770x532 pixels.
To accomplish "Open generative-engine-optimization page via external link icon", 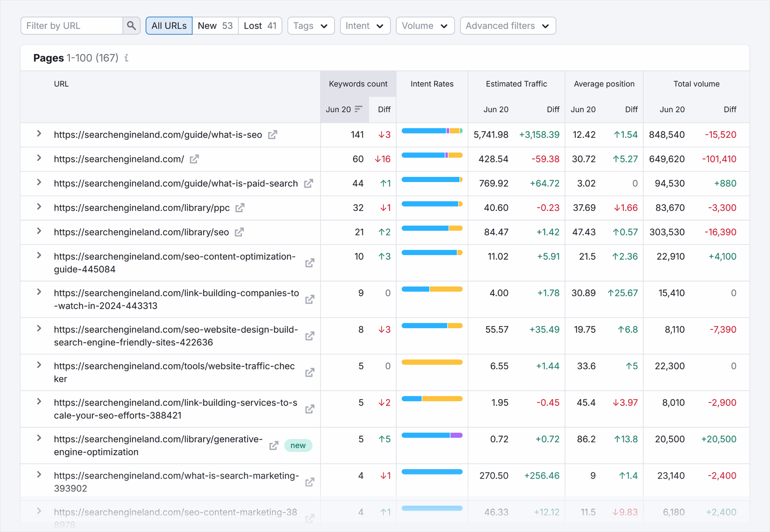I will pos(274,445).
